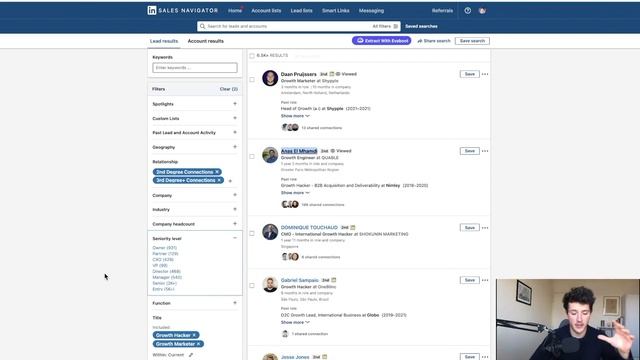
Task: Remove the Growth Hacker title filter
Action: [x=194, y=335]
